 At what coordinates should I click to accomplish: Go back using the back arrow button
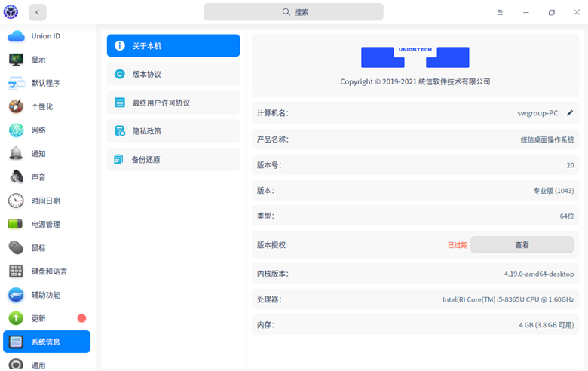tap(38, 12)
